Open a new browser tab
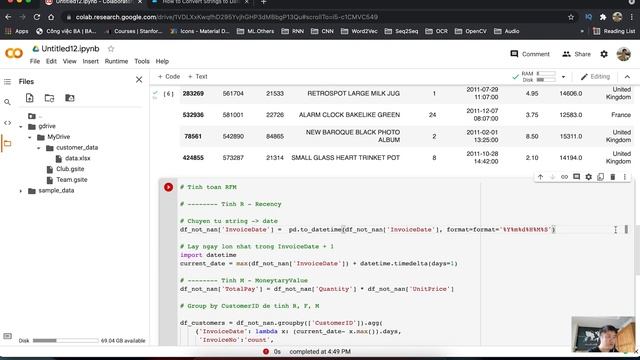Image resolution: width=640 pixels, height=360 pixels. (264, 2)
